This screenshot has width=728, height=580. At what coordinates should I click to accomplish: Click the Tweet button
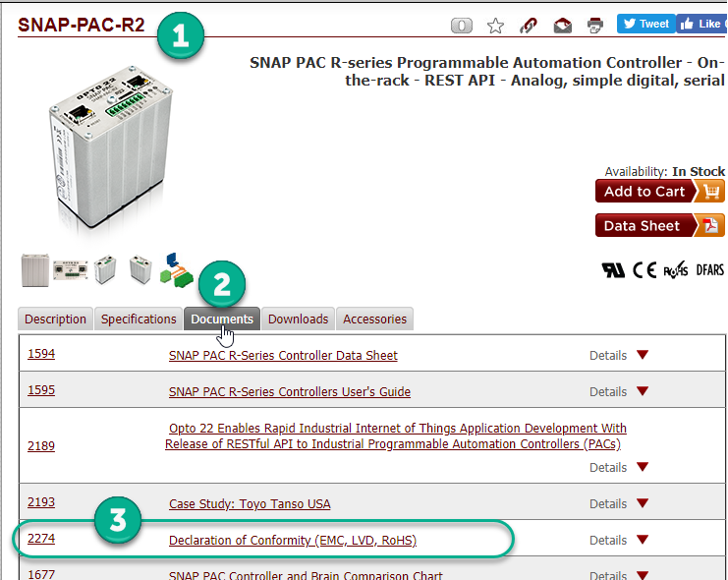pos(645,24)
